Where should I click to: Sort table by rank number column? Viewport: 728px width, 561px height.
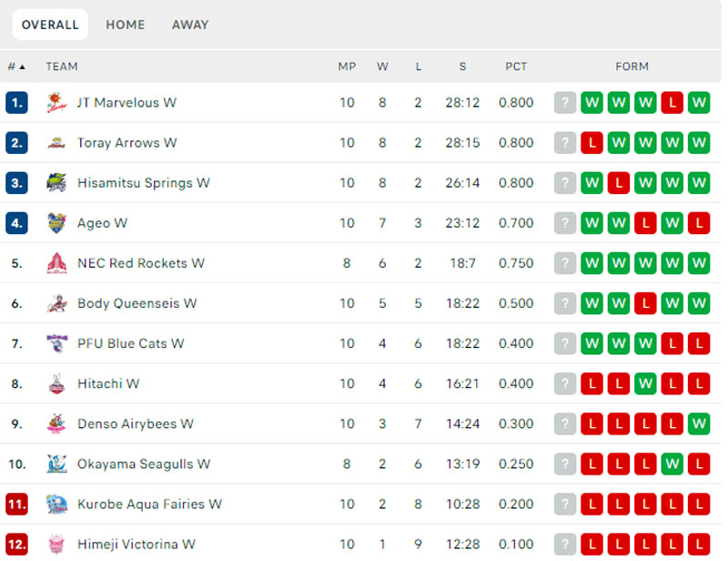(16, 66)
